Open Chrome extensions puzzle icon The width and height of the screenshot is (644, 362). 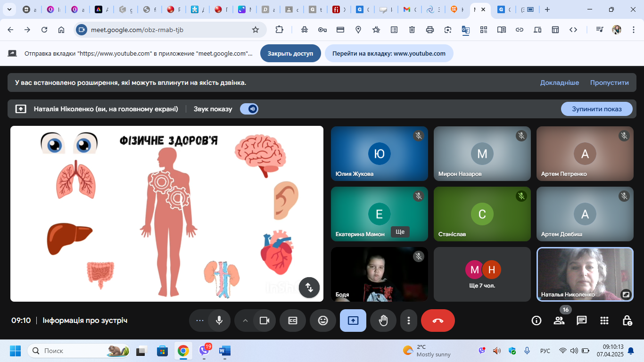click(x=280, y=30)
